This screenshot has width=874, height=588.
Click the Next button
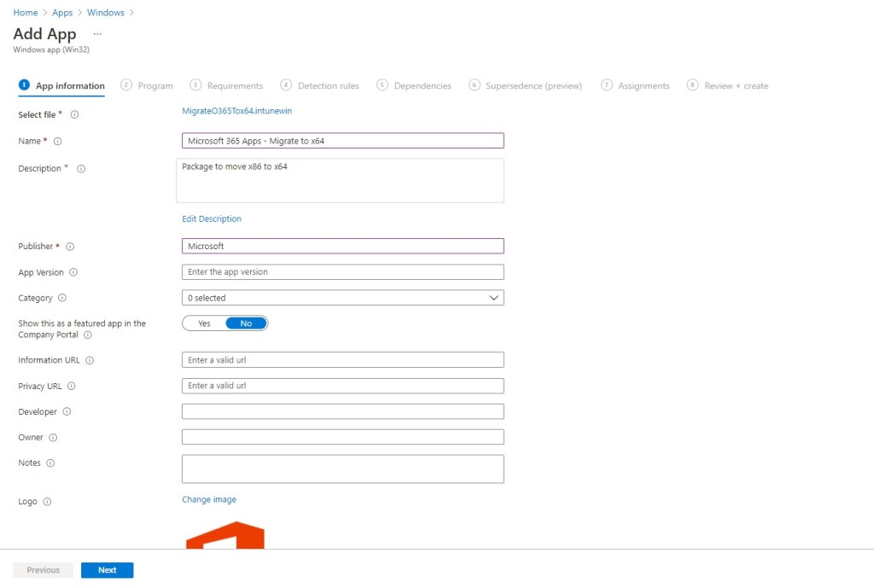tap(107, 570)
